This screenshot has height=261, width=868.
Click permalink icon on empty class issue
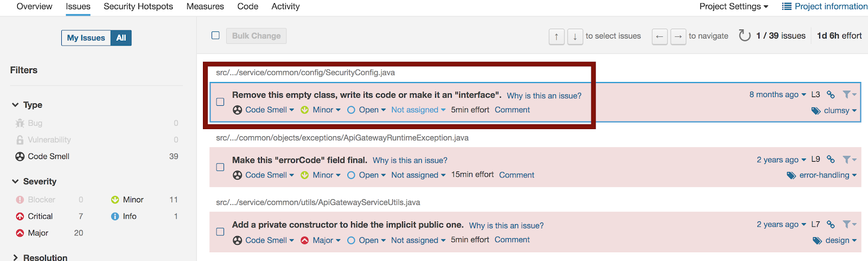[x=831, y=94]
